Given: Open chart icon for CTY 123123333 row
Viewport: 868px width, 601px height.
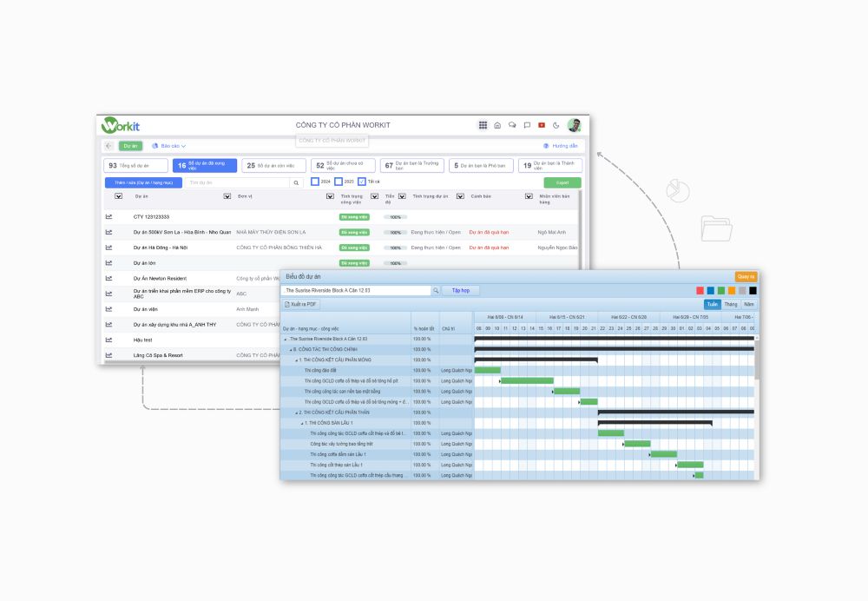Looking at the screenshot, I should pos(109,216).
